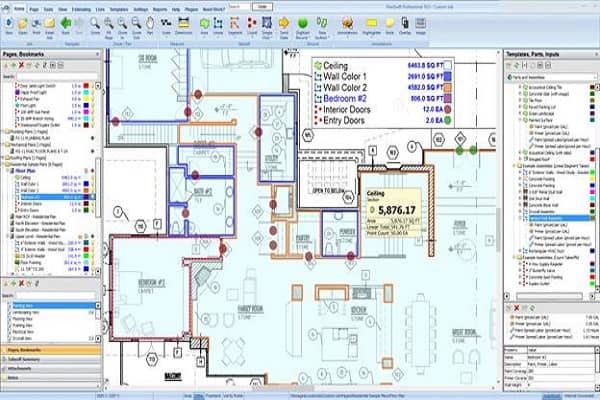The height and width of the screenshot is (400, 600).
Task: Click the Need Work? link tab
Action: (x=214, y=9)
